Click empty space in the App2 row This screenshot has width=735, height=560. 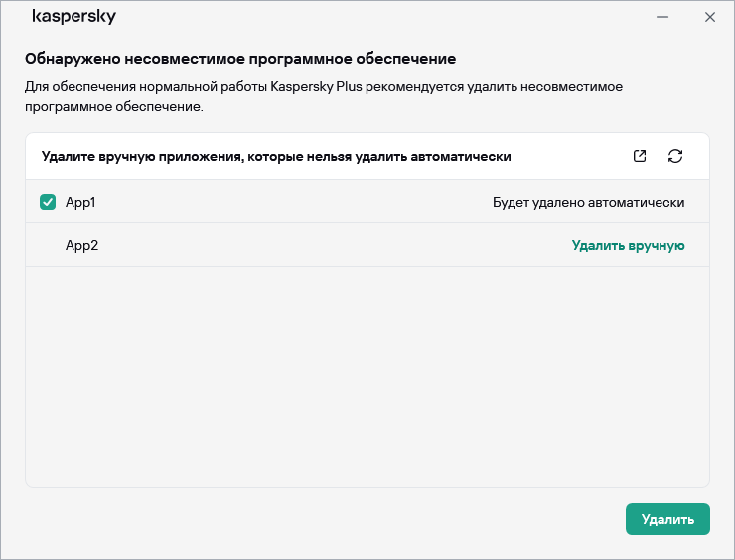point(328,245)
